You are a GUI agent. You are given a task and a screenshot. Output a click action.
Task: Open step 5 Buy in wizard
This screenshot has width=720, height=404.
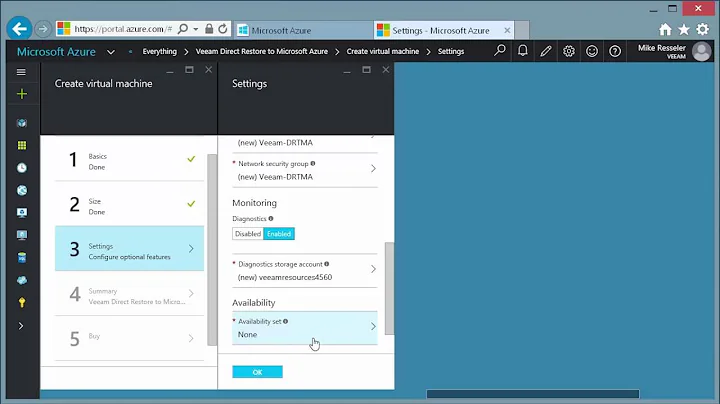point(129,338)
